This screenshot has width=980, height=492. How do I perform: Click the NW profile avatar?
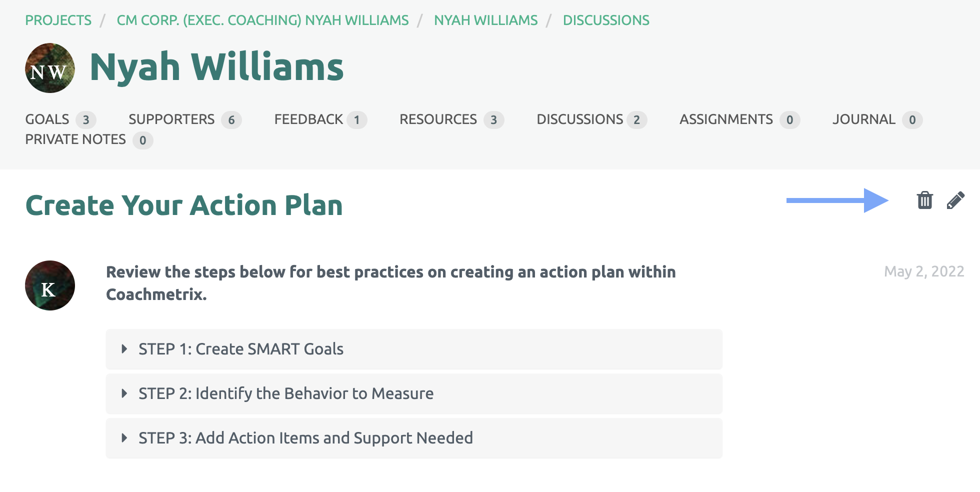point(50,68)
